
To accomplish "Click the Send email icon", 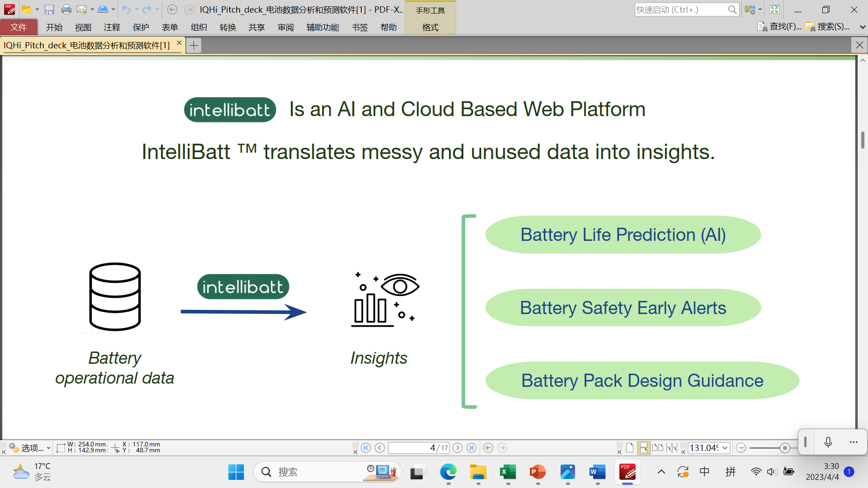I will 81,9.
